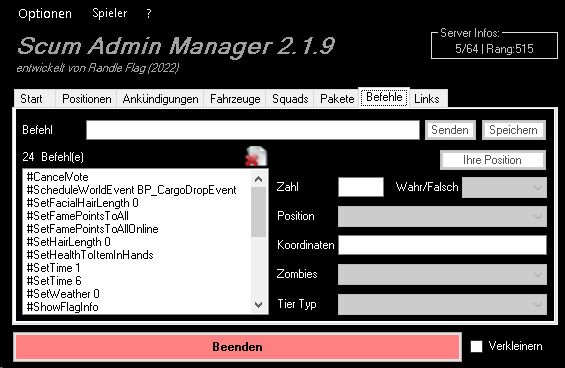Select the #SetTime 1 command
Screen dimensions: 565x368
coord(137,268)
